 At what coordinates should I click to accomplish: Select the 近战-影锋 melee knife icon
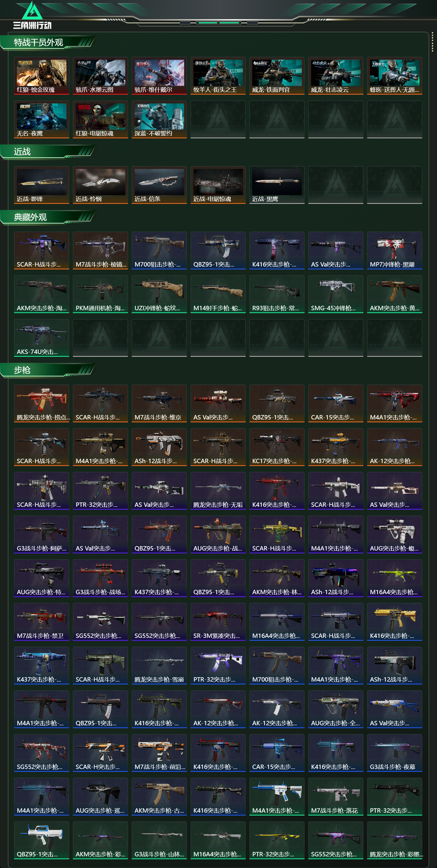[41, 185]
